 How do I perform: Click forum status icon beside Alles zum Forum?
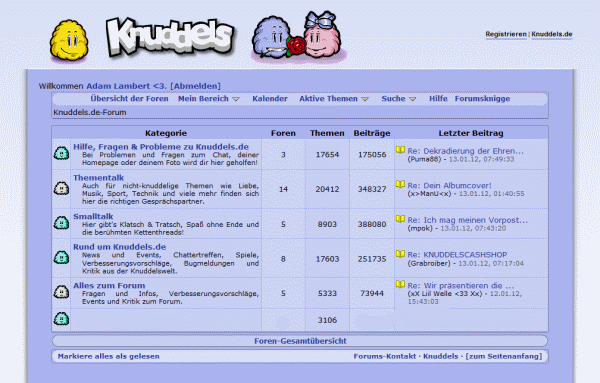[61, 292]
